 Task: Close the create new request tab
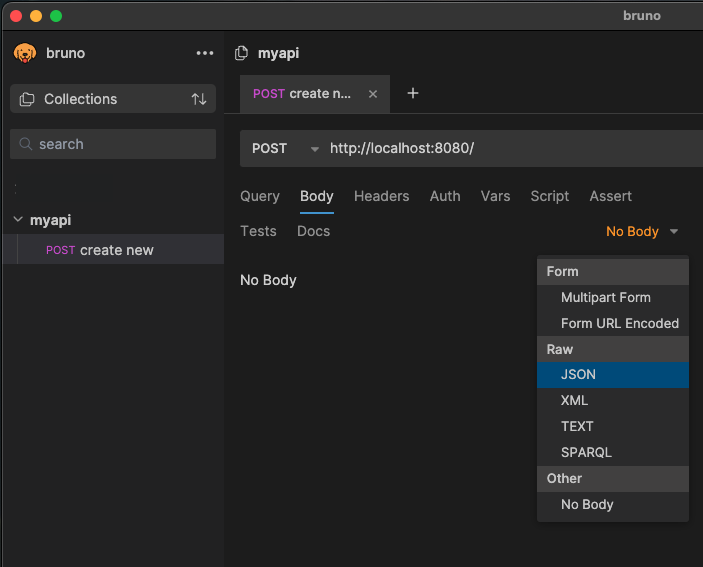point(373,94)
